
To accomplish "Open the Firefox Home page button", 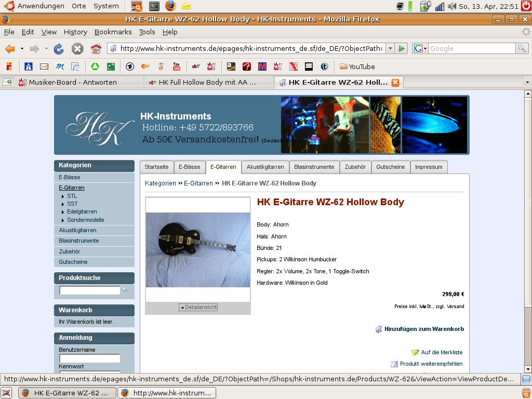I will pos(96,49).
